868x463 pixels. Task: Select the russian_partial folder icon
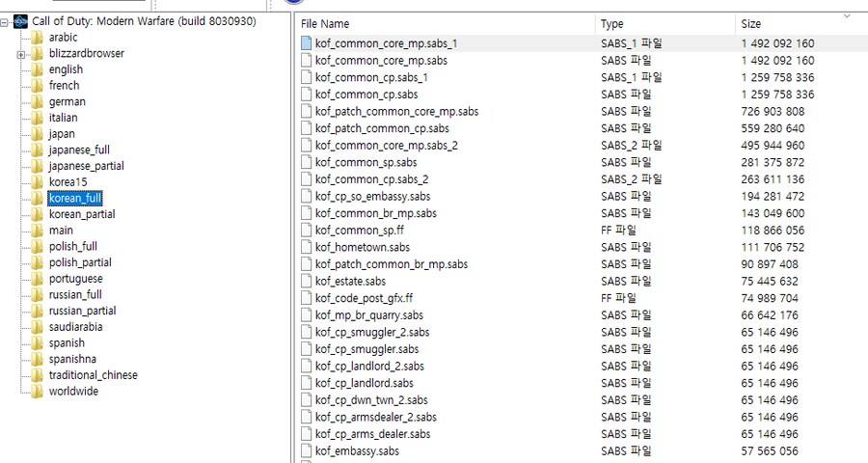click(x=37, y=311)
